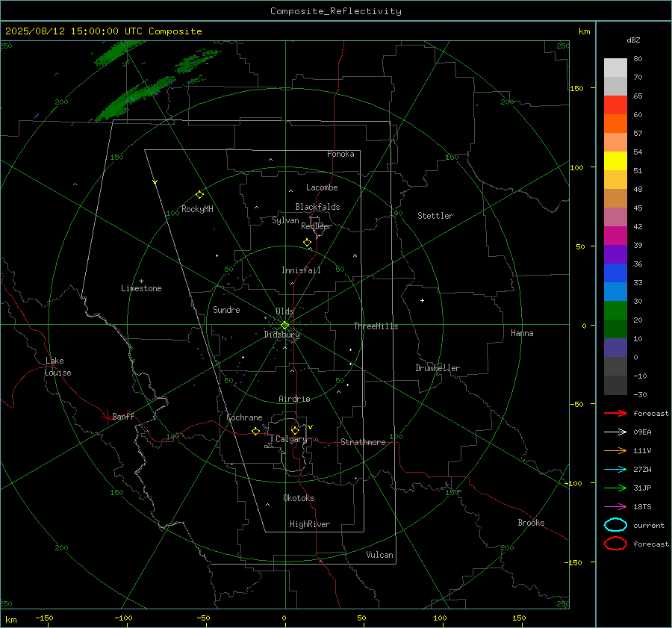672x628 pixels.
Task: Click the red forecast ellipse in legend
Action: (615, 544)
